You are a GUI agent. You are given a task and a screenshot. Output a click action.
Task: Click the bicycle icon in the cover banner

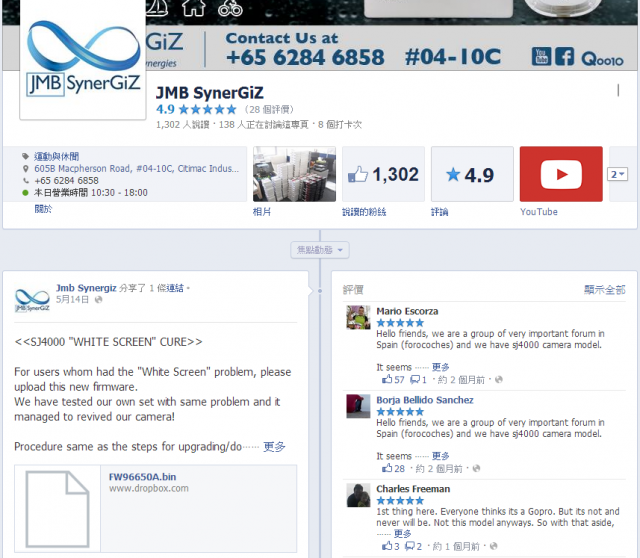tap(230, 7)
